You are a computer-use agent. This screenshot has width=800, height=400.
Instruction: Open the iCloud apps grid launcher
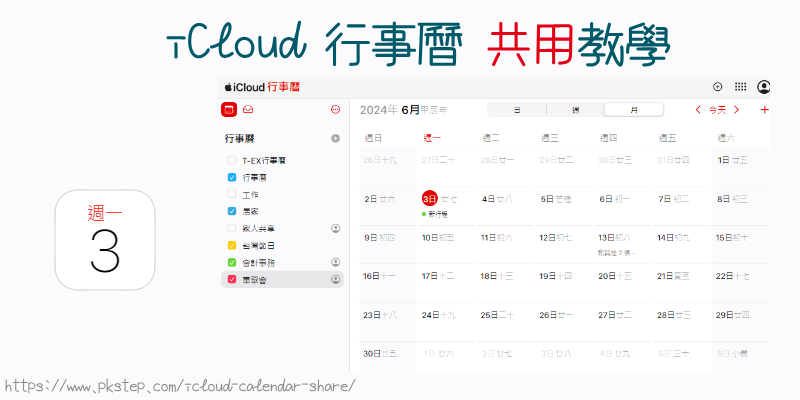740,87
